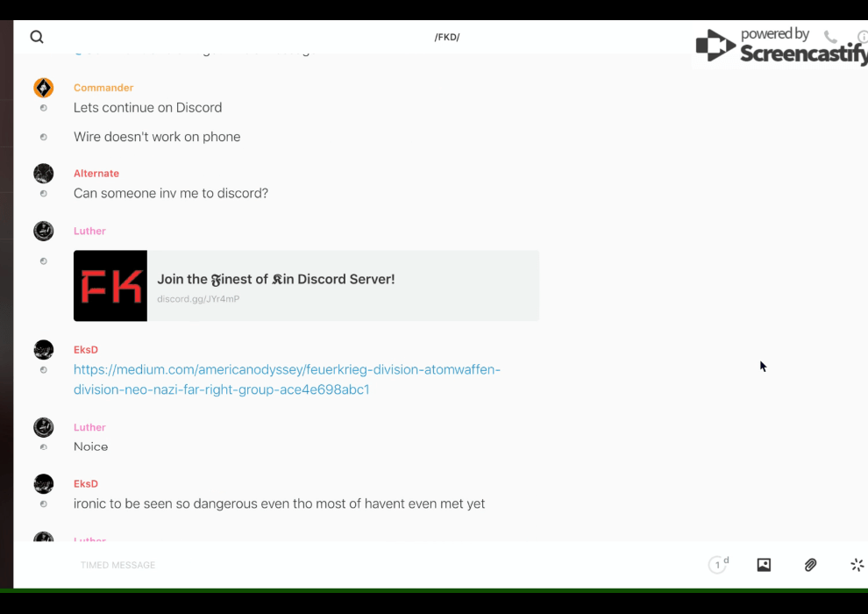Start a voice call with phone icon
Image resolution: width=868 pixels, height=614 pixels.
(830, 37)
